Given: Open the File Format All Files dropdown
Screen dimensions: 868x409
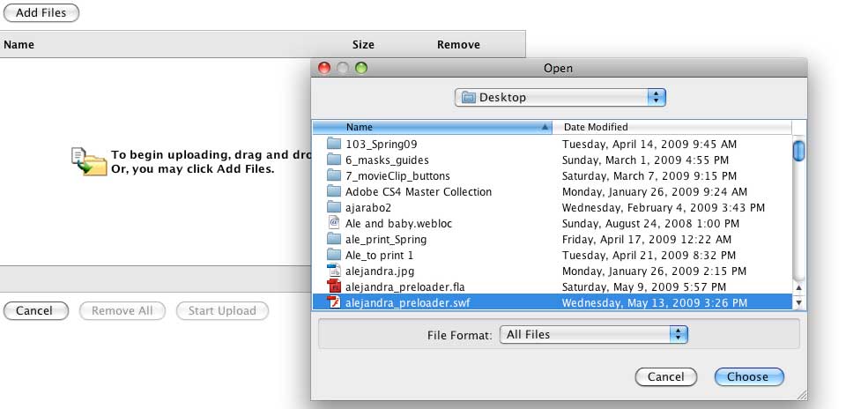Looking at the screenshot, I should click(593, 334).
